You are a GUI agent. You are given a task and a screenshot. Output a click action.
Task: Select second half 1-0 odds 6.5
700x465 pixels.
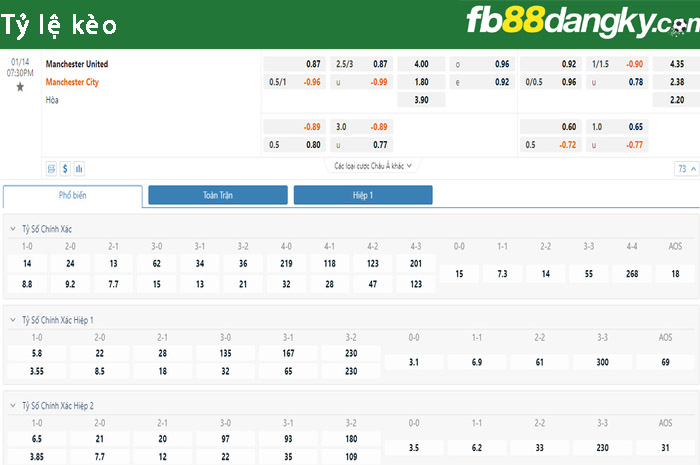[37, 439]
